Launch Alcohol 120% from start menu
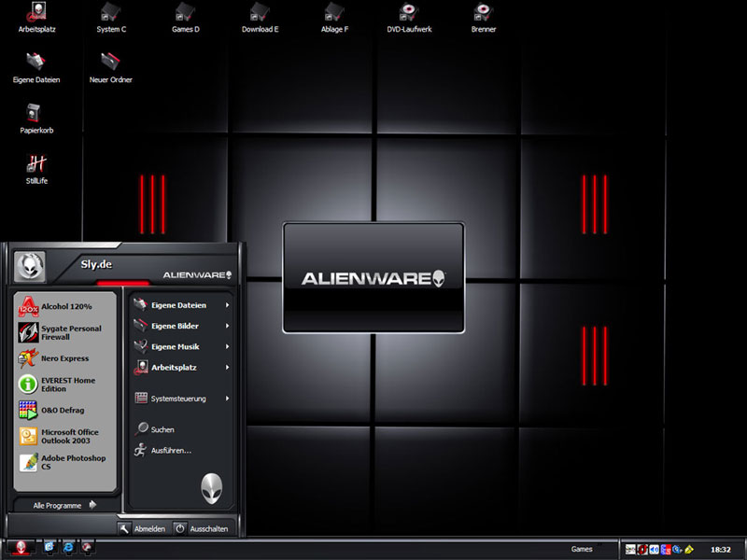The width and height of the screenshot is (747, 560). [64, 307]
